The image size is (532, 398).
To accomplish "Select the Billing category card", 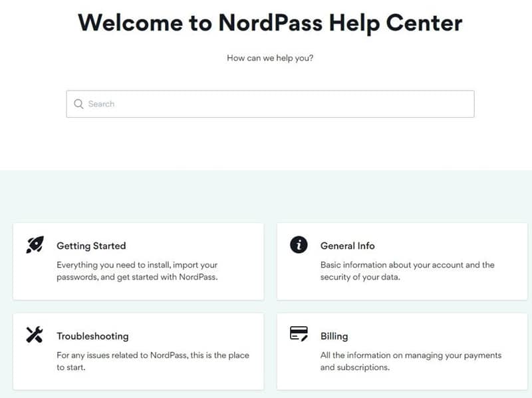I will tap(402, 351).
